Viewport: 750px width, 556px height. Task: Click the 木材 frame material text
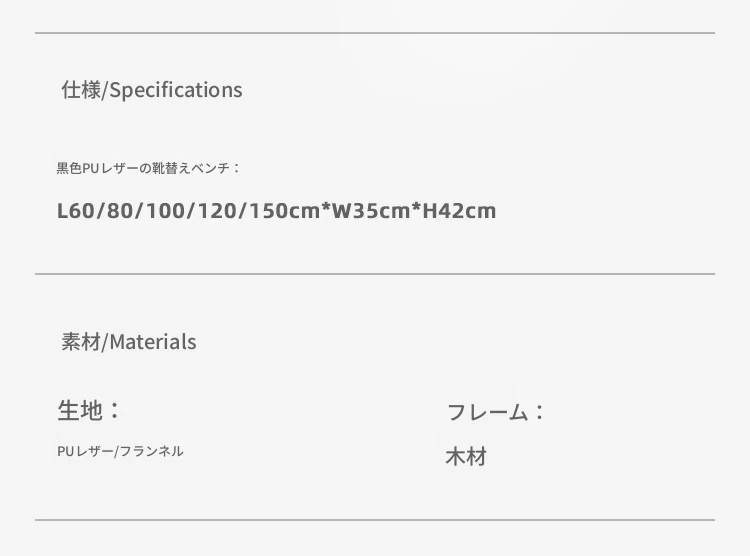click(x=466, y=456)
